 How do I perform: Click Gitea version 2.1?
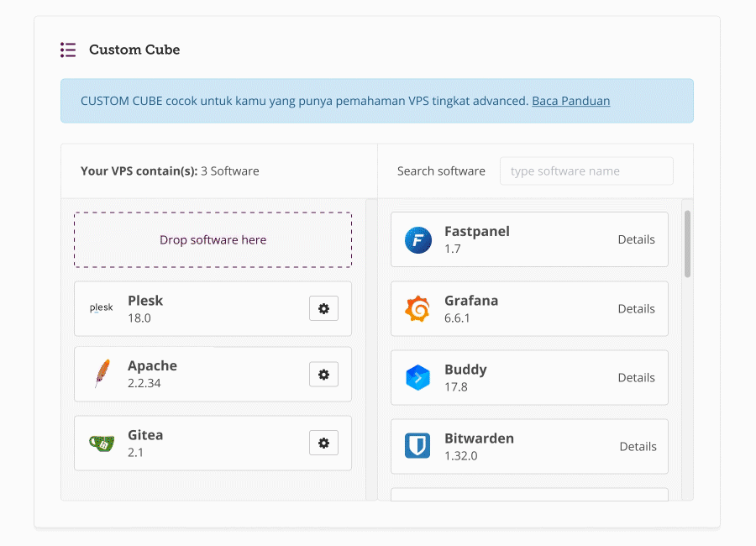pos(135,453)
